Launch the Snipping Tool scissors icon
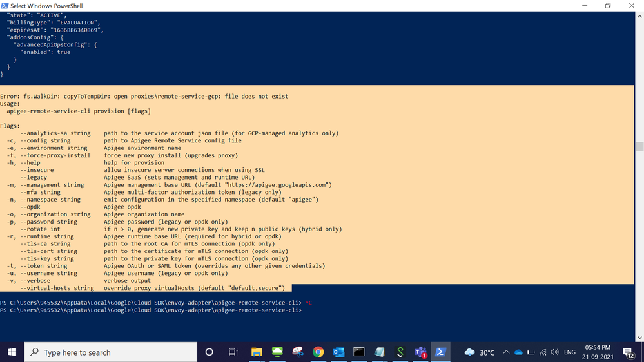 click(x=298, y=352)
